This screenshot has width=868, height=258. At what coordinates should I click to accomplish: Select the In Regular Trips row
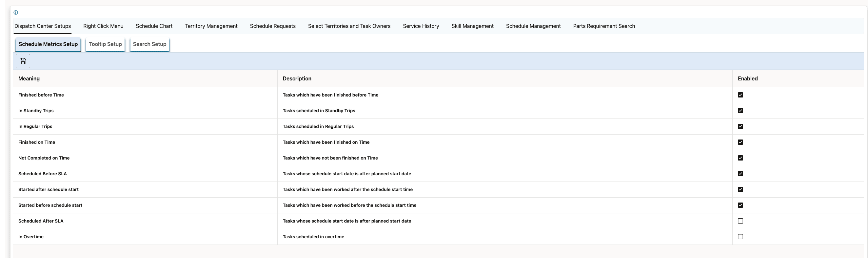point(35,126)
